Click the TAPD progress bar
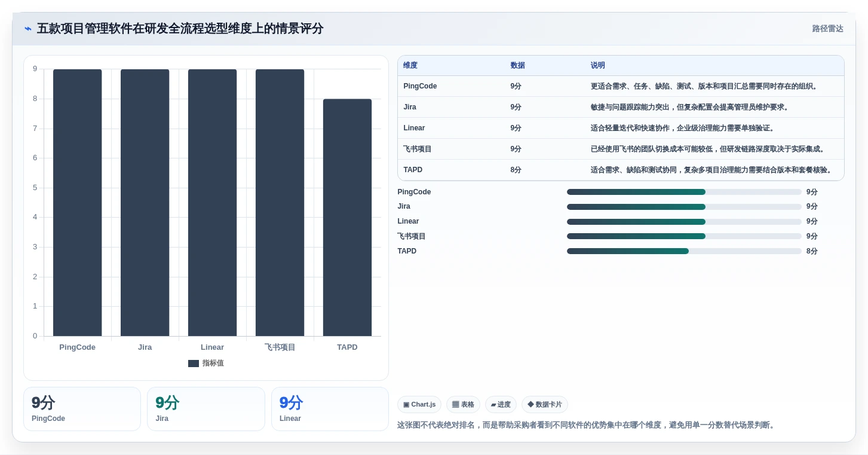Screen dimensions: 868x455 pos(684,251)
